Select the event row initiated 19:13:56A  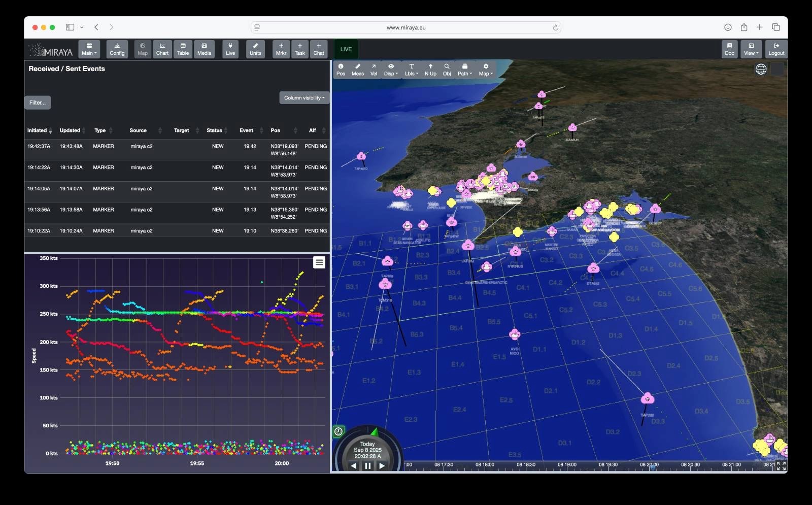pos(177,213)
